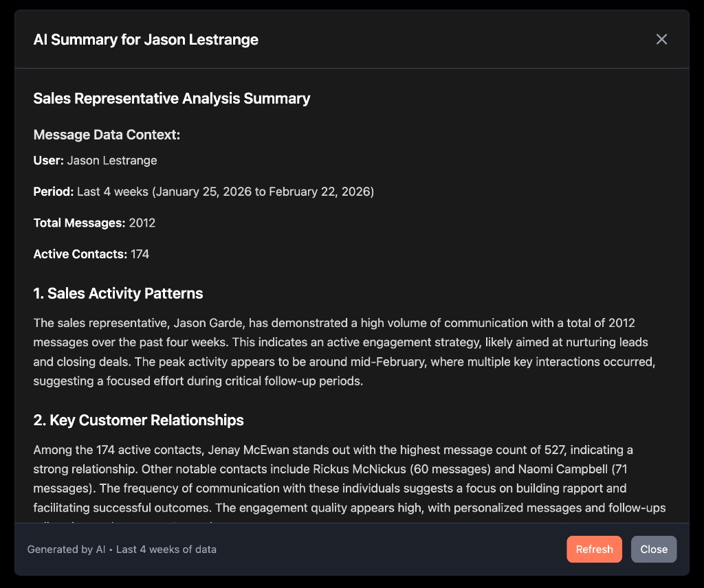Select the 174 active contacts value
704x588 pixels.
140,254
